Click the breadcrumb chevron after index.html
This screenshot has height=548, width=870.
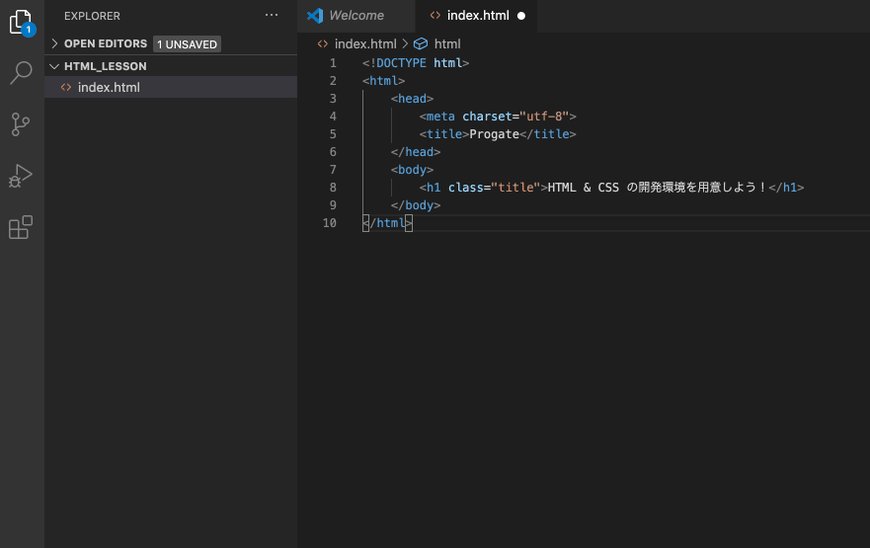pyautogui.click(x=405, y=43)
